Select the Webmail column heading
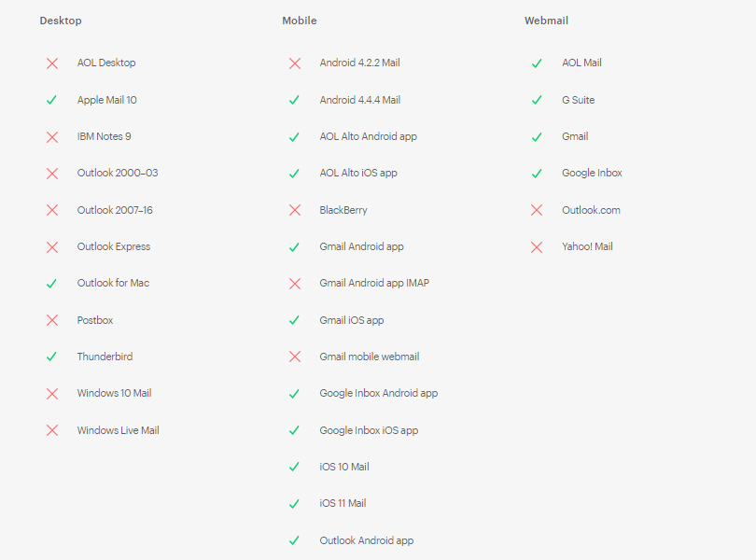Image resolution: width=756 pixels, height=560 pixels. (x=546, y=21)
